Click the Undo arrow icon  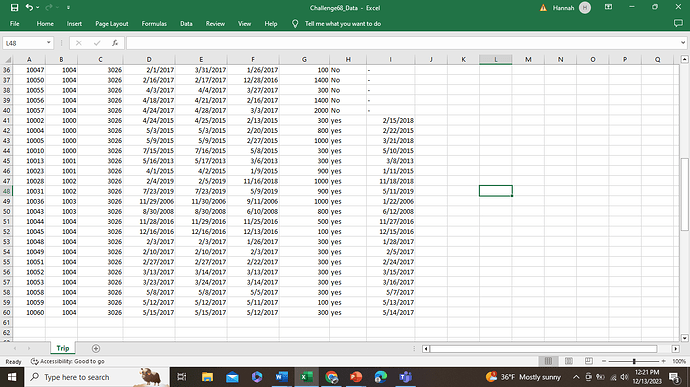[29, 7]
